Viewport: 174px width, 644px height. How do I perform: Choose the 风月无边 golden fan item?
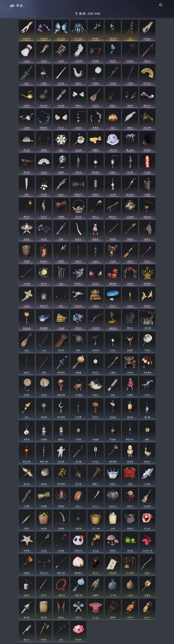click(x=147, y=75)
